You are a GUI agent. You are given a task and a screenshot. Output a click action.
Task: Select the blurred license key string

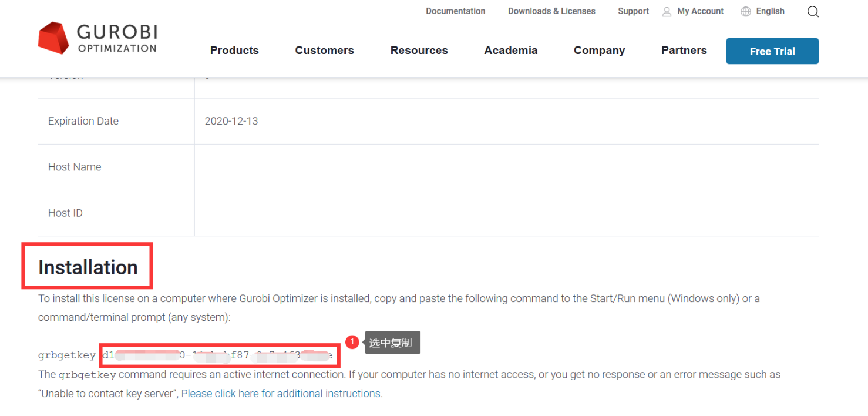pyautogui.click(x=218, y=355)
